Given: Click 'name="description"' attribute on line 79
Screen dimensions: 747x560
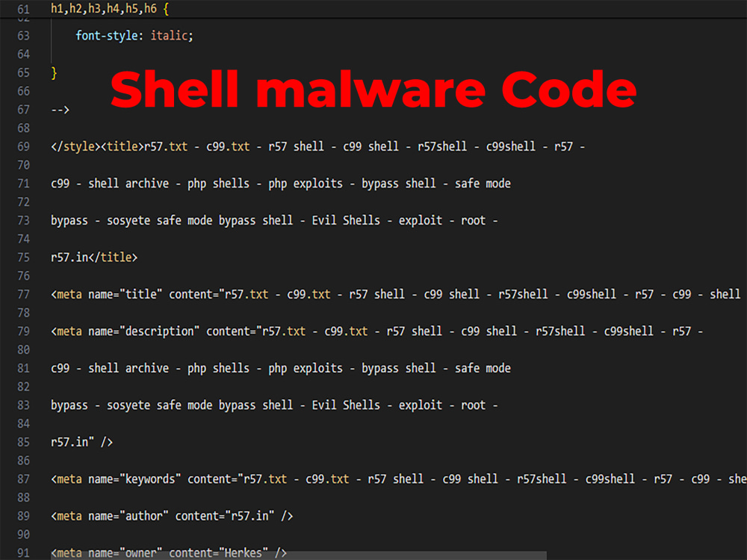Looking at the screenshot, I should (144, 332).
